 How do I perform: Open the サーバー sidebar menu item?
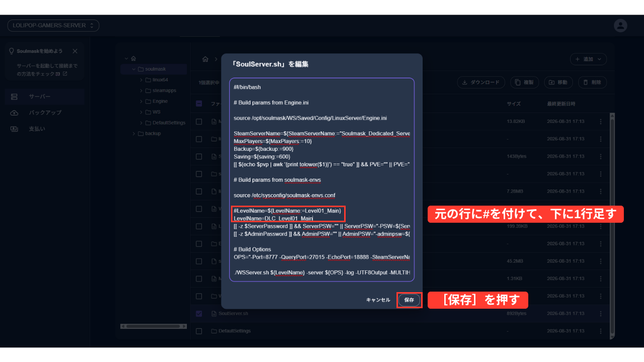click(45, 97)
